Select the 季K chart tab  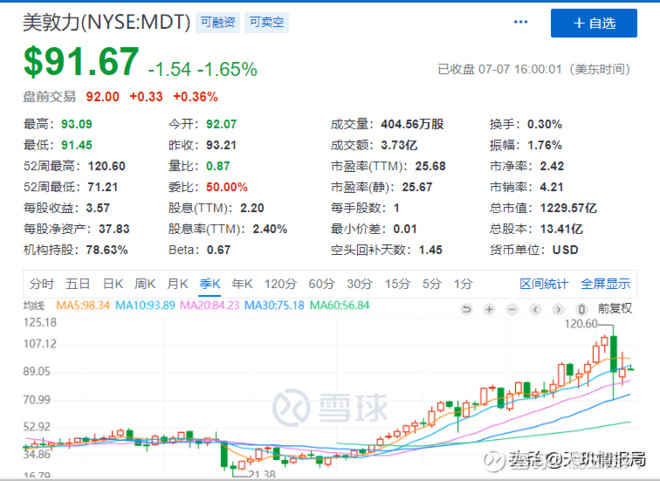[x=210, y=284]
